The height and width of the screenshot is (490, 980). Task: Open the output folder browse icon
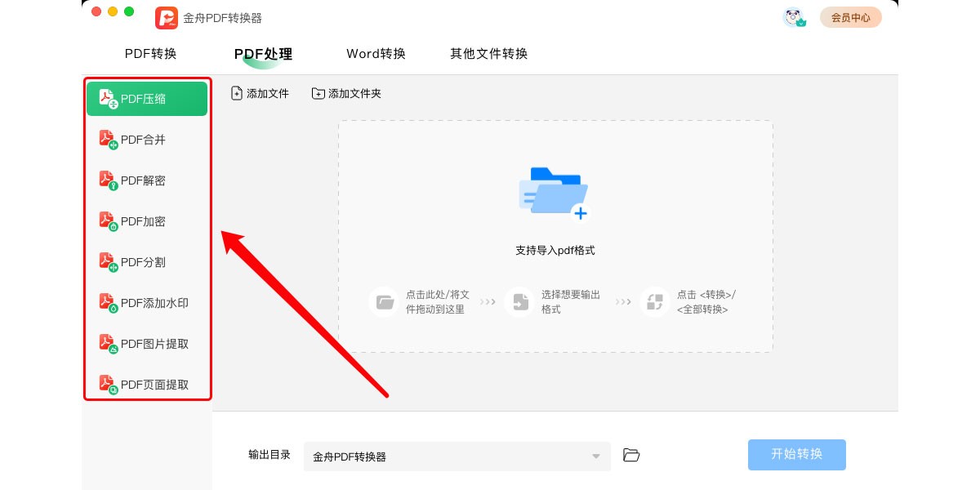coord(630,455)
